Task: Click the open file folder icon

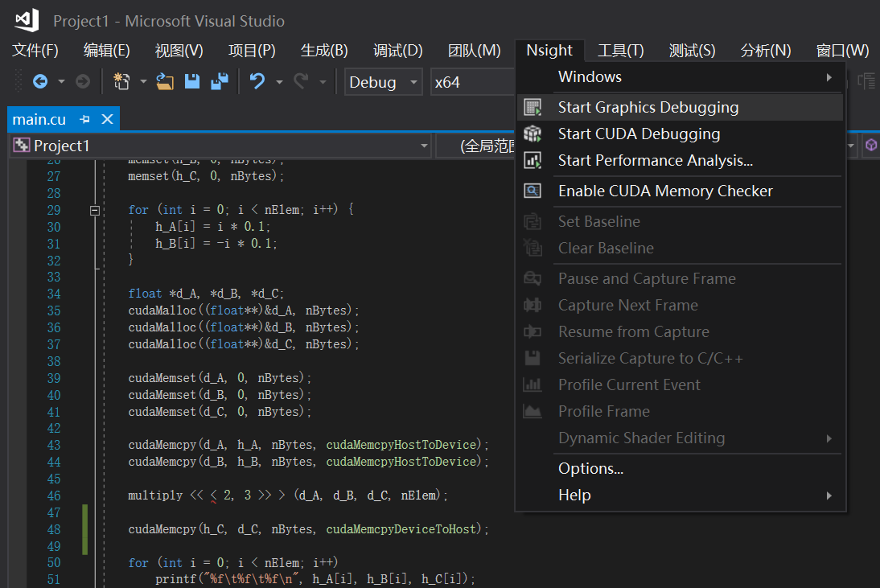Action: pos(164,82)
